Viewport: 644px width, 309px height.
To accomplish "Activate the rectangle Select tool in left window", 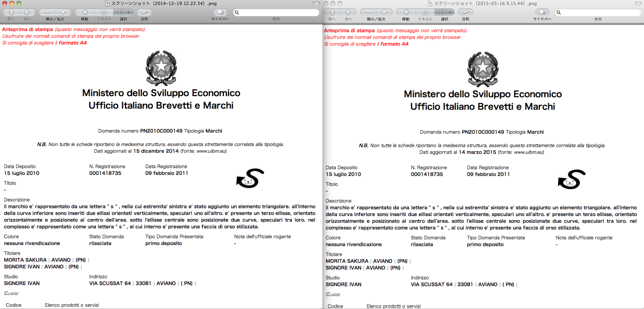I will (121, 12).
